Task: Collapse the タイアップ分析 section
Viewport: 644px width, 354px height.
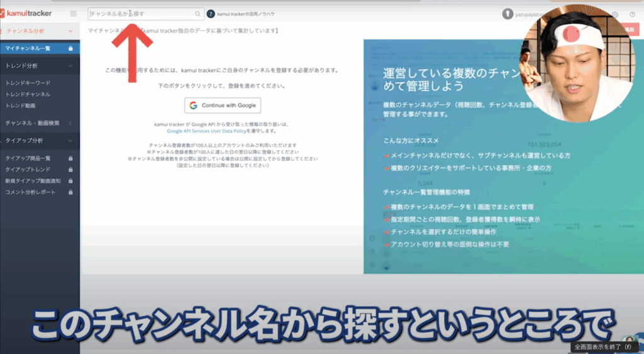Action: click(x=70, y=141)
